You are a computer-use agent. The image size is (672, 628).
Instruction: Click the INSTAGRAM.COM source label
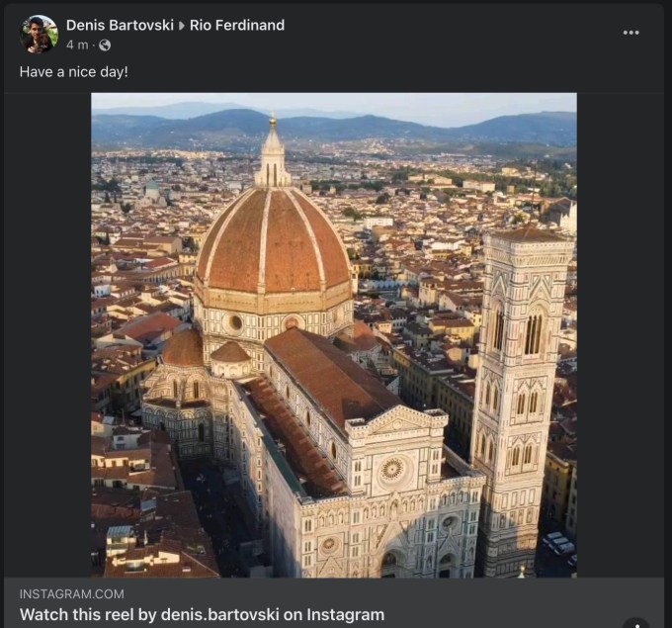tap(72, 593)
